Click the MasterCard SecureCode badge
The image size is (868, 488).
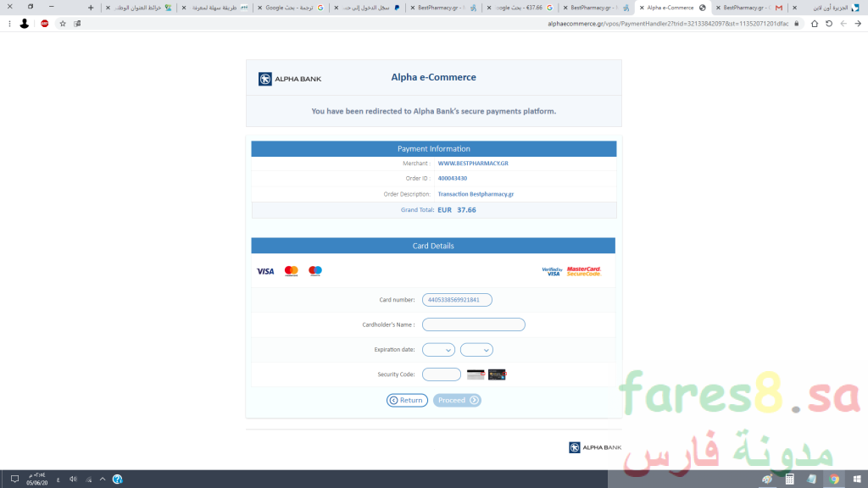point(584,271)
